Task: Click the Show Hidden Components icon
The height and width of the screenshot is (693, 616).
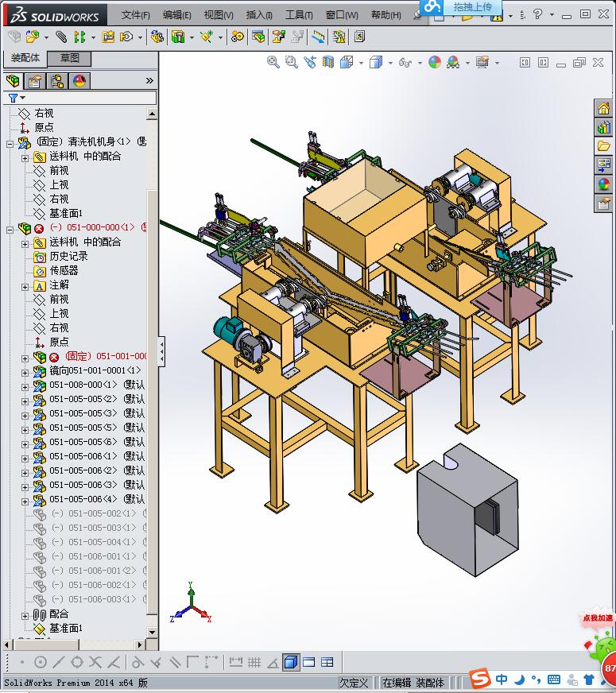Action: 157,37
